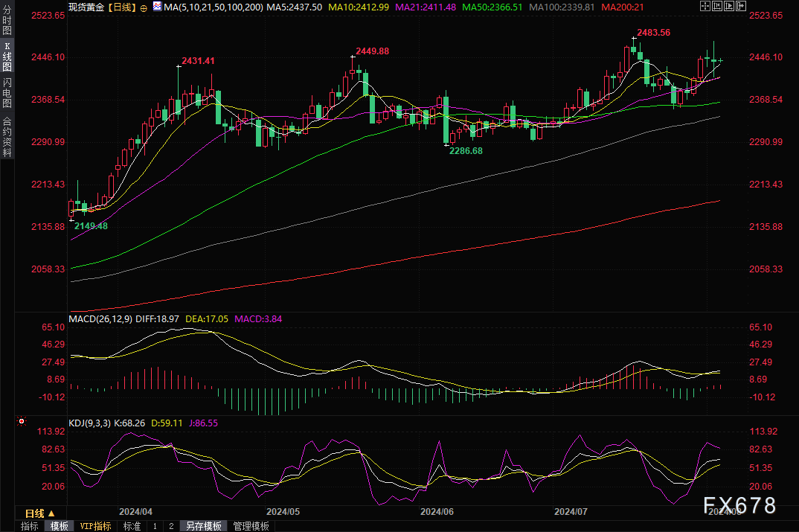The height and width of the screenshot is (532, 799).
Task: Click the 2149.48 low price label
Action: pos(92,226)
